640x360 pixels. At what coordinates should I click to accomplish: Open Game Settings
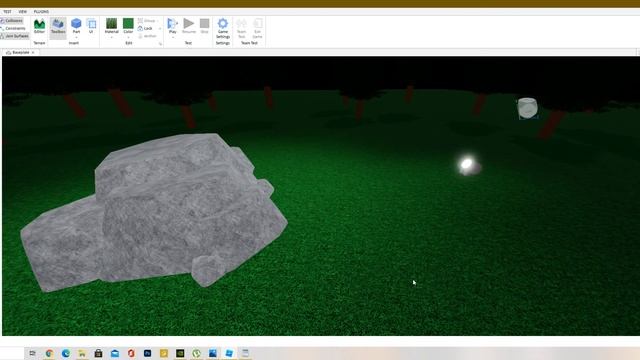[223, 28]
